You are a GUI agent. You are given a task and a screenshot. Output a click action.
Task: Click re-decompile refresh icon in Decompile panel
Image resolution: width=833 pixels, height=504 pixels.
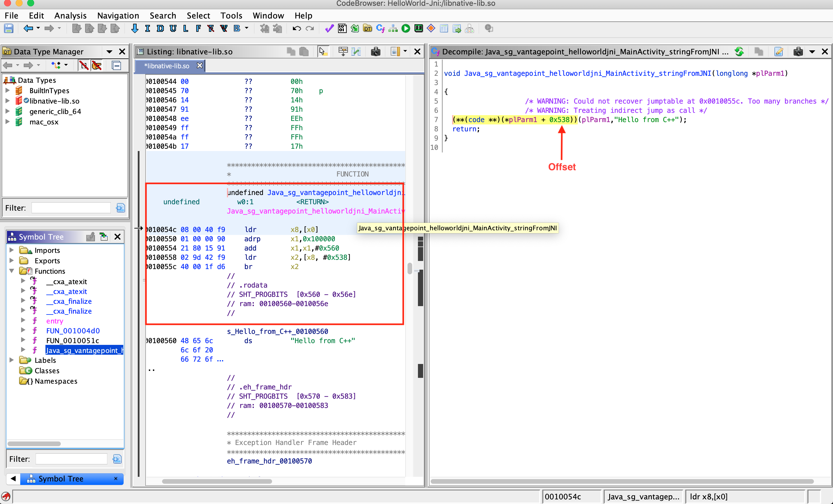(x=739, y=52)
